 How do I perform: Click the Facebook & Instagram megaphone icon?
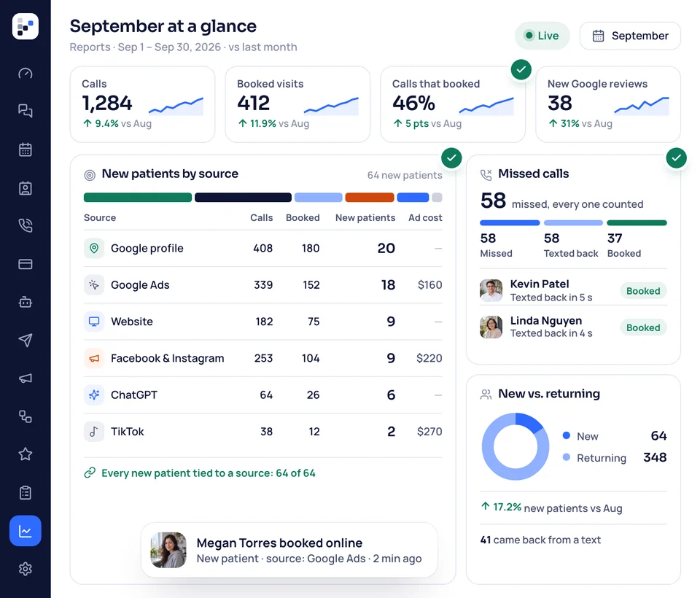(94, 358)
